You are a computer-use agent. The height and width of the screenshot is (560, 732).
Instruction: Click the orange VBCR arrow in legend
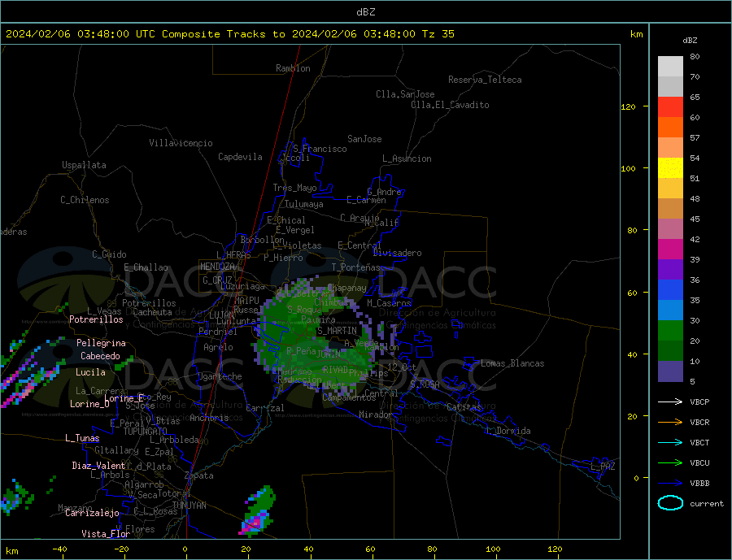[x=670, y=422]
